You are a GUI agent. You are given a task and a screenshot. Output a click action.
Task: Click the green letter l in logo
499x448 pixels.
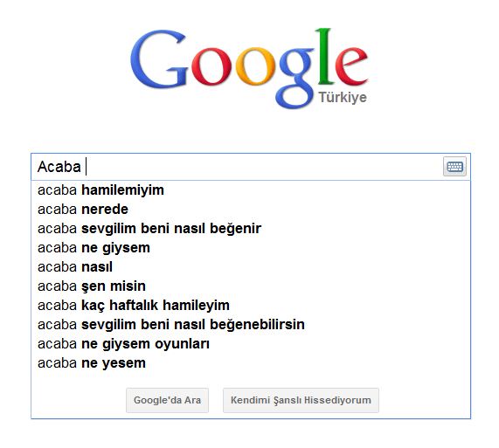(x=325, y=57)
